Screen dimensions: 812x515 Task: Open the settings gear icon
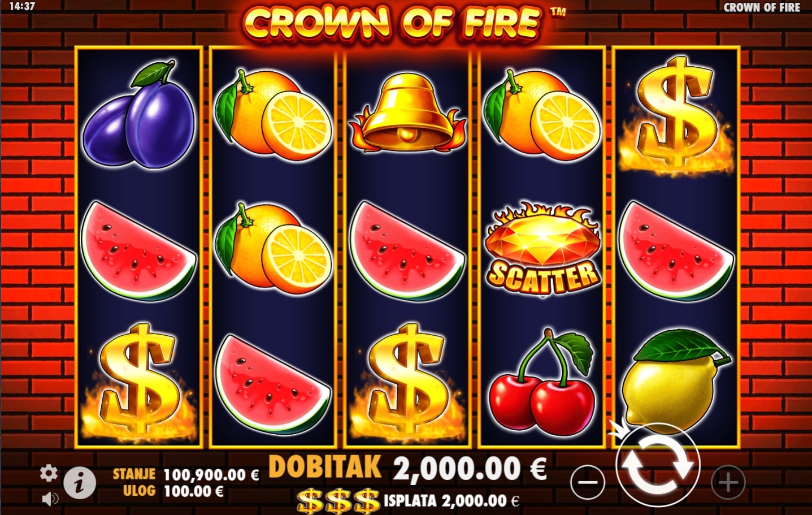pyautogui.click(x=49, y=473)
